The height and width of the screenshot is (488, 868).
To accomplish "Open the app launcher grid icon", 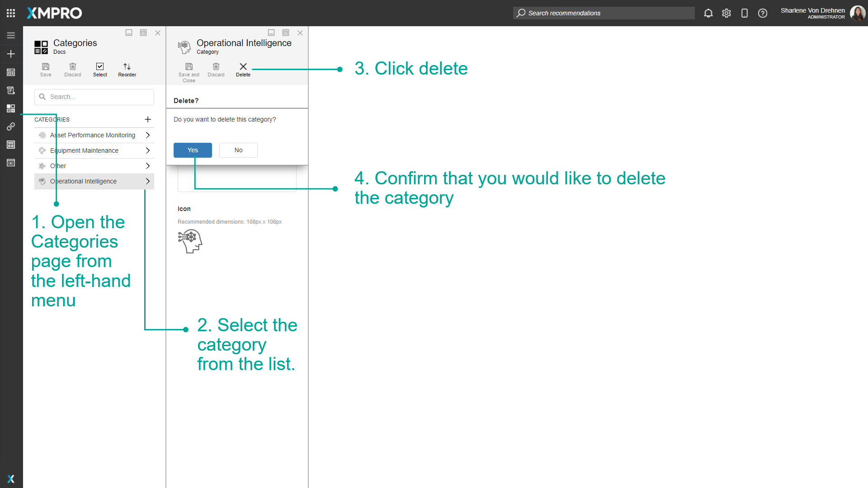I will pos(11,13).
